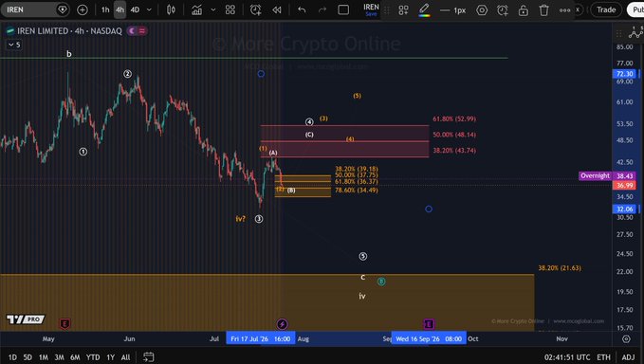Click the red earnings E marker near May

[64, 324]
